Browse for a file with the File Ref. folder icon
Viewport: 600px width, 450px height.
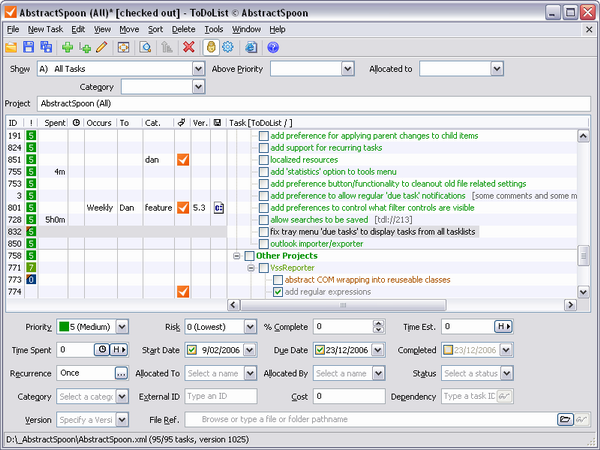point(565,419)
